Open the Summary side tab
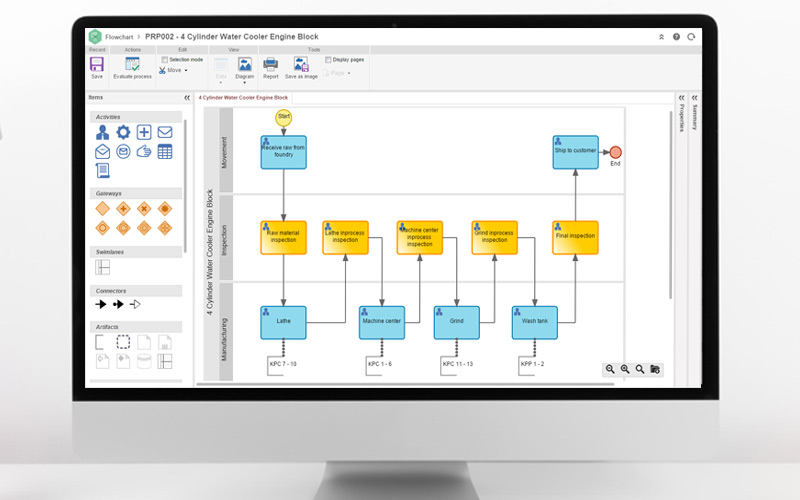This screenshot has height=500, width=800. point(695,115)
